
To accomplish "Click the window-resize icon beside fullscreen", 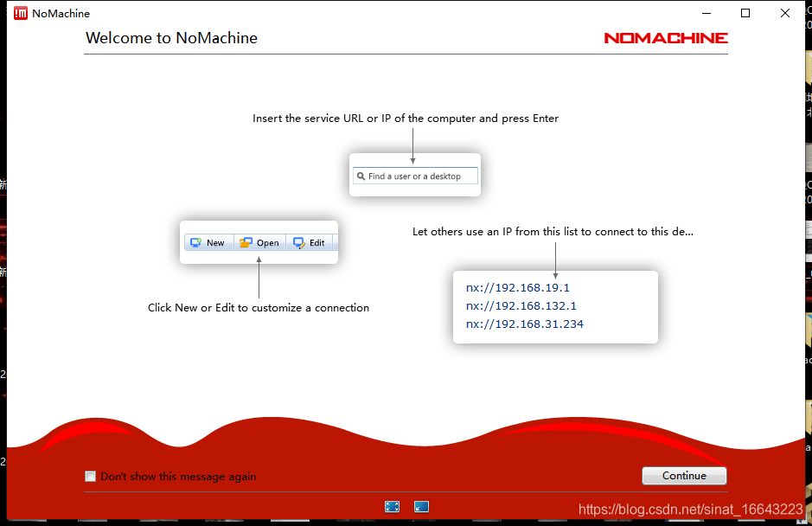I will pos(421,507).
